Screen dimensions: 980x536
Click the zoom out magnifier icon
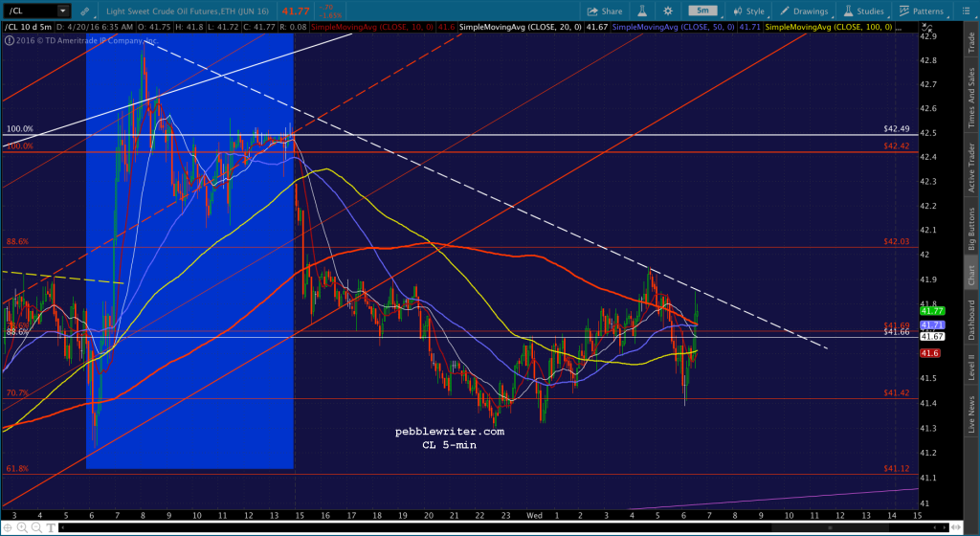pyautogui.click(x=38, y=528)
